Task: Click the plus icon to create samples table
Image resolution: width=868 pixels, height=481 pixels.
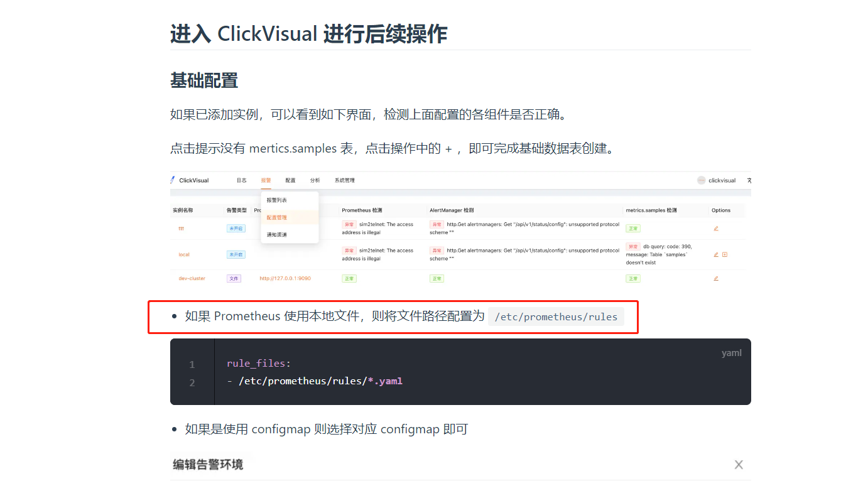Action: point(725,254)
